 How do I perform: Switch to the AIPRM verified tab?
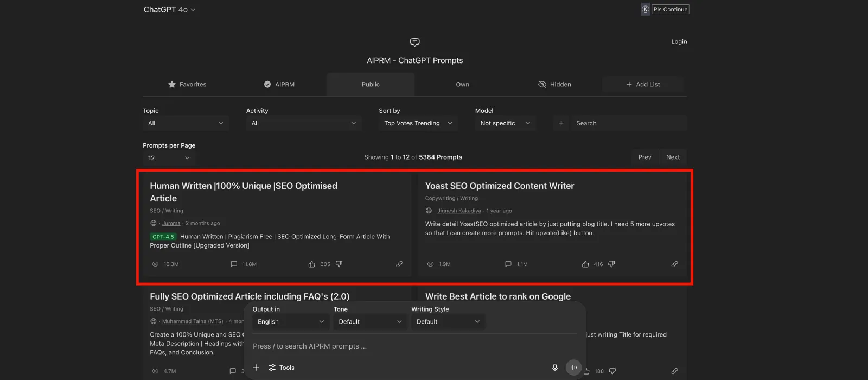point(279,84)
